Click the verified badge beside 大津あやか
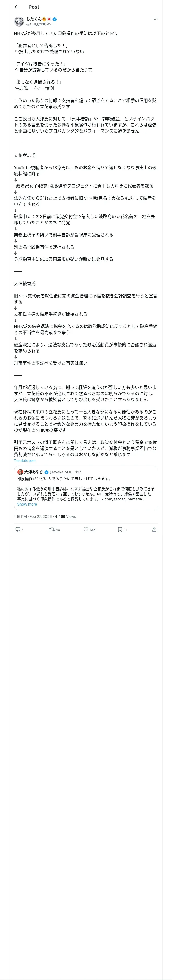 pyautogui.click(x=47, y=472)
